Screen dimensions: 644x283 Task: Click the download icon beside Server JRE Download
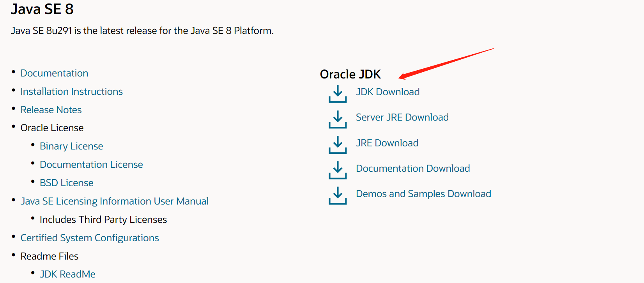pyautogui.click(x=338, y=119)
